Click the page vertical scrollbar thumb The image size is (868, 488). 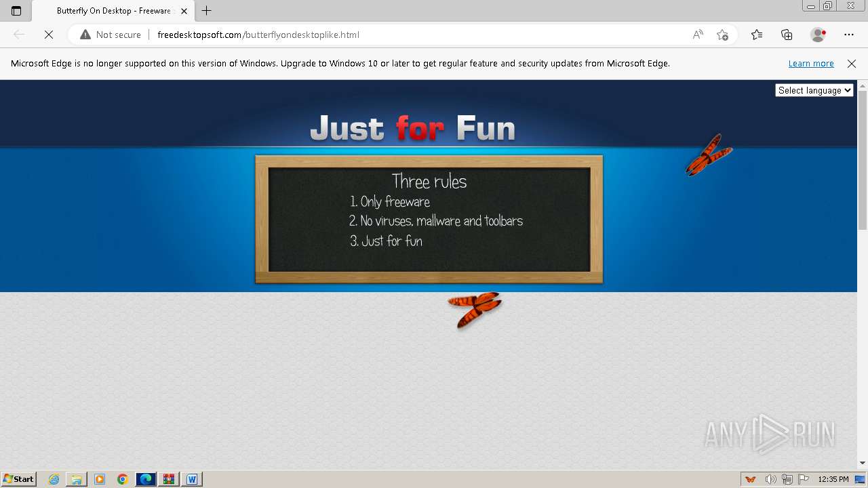coord(863,160)
